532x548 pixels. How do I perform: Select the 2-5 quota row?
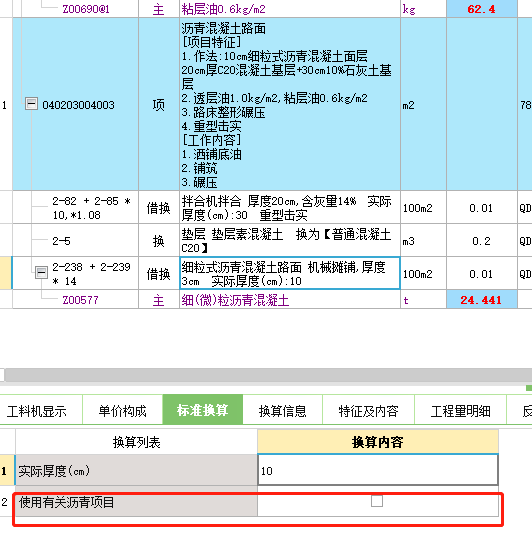coord(62,241)
